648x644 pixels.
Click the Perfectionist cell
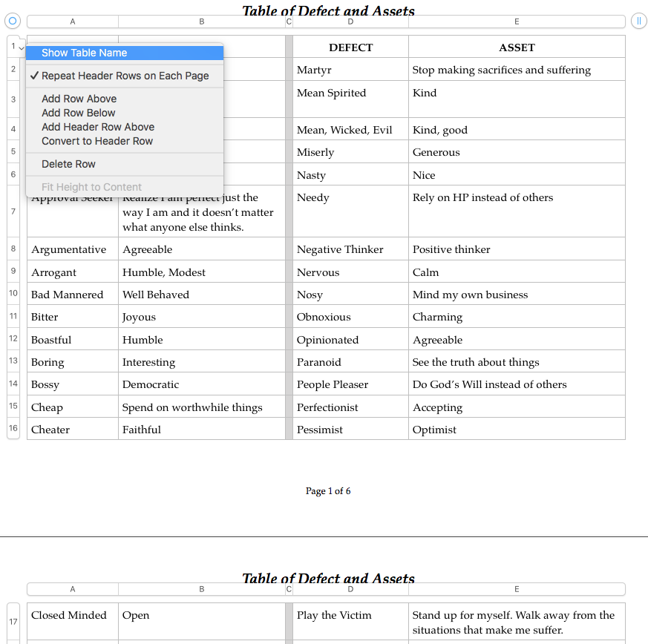click(x=350, y=407)
